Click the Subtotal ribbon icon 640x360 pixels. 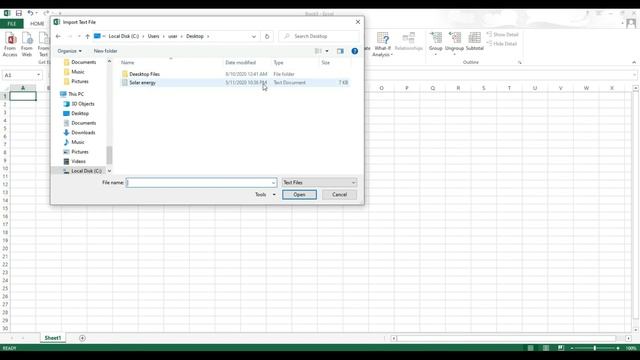point(474,42)
